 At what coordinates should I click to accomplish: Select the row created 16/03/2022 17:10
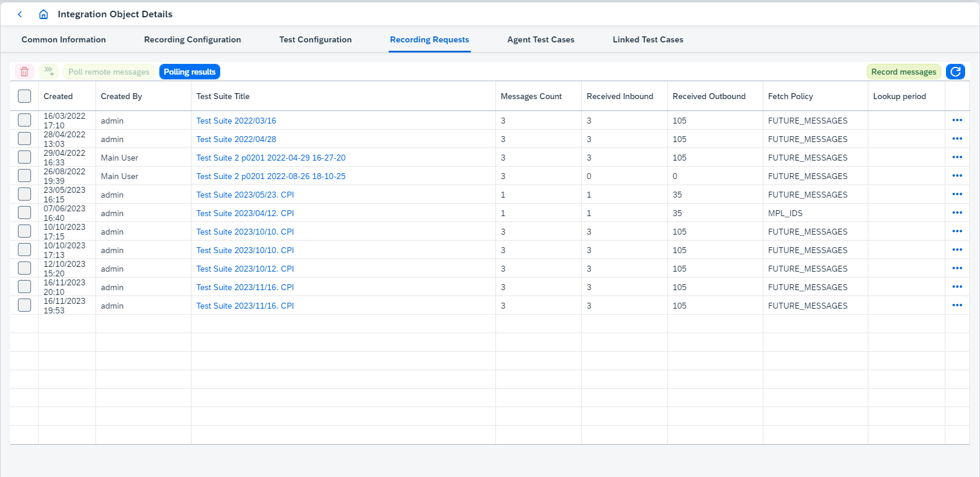[24, 120]
